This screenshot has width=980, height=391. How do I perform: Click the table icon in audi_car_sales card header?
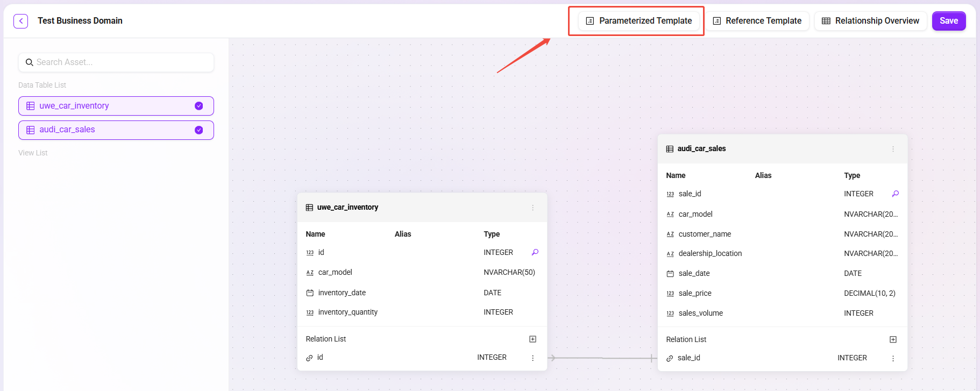tap(670, 149)
